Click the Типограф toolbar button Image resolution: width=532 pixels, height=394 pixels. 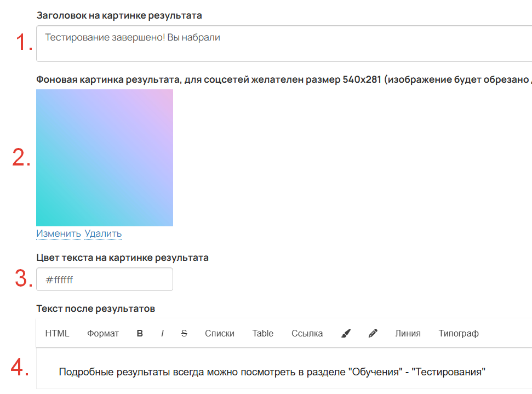pyautogui.click(x=459, y=333)
